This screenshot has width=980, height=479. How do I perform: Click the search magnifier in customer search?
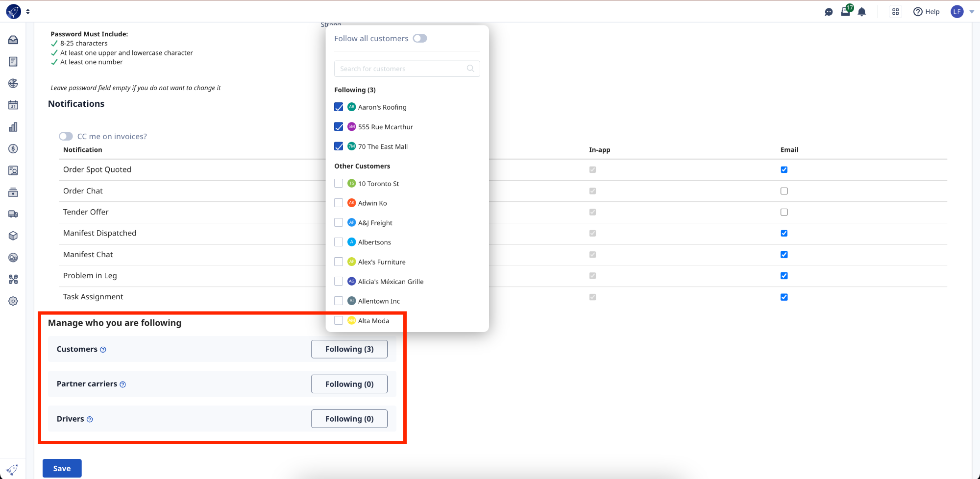pos(470,69)
